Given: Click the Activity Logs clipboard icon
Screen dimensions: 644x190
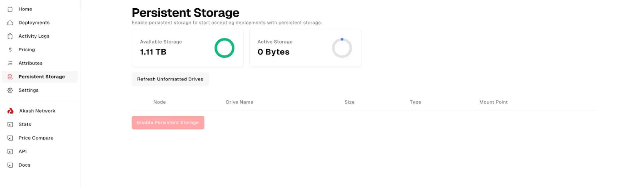Looking at the screenshot, I should (x=10, y=36).
